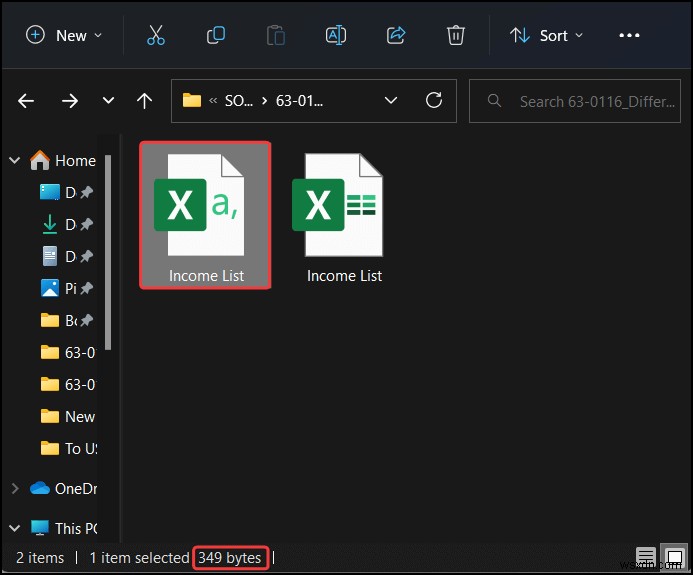Select the Income List Excel workbook file

point(344,219)
